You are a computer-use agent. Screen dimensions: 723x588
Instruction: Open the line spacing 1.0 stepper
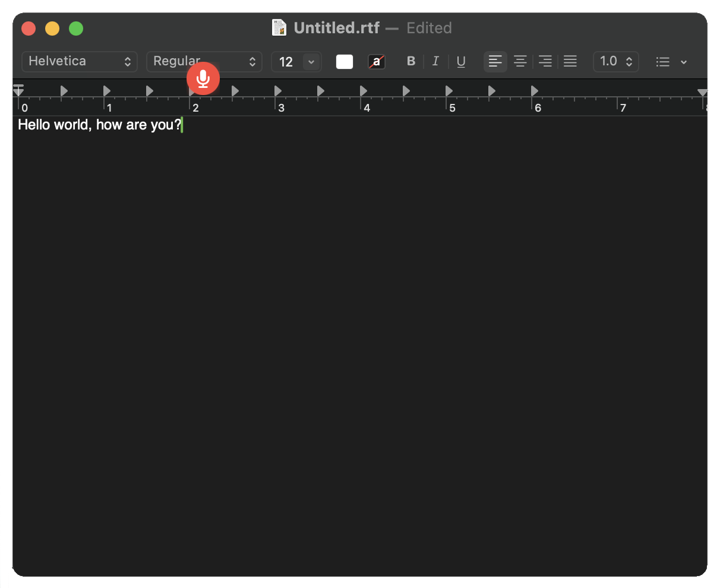pyautogui.click(x=615, y=61)
